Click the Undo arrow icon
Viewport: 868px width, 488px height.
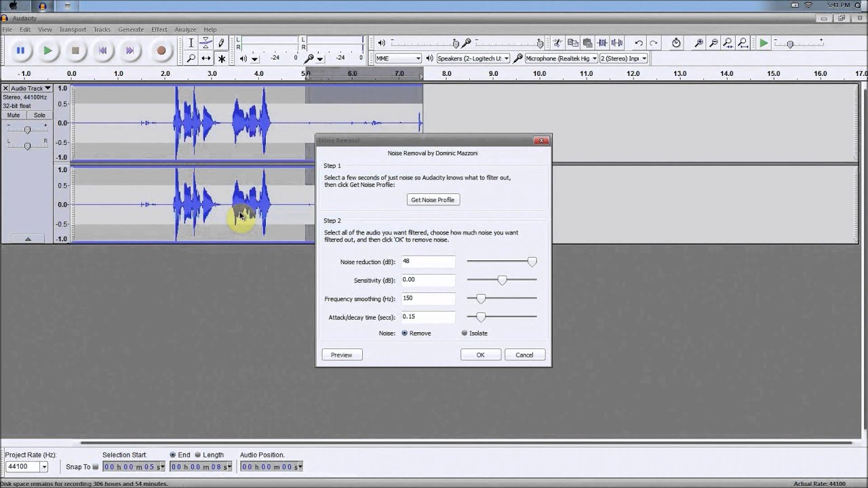click(639, 43)
